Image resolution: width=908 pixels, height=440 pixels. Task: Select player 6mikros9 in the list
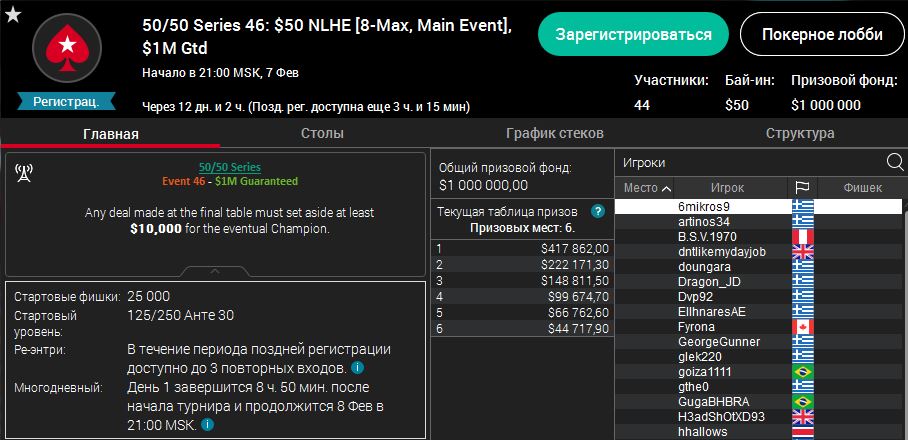[704, 206]
